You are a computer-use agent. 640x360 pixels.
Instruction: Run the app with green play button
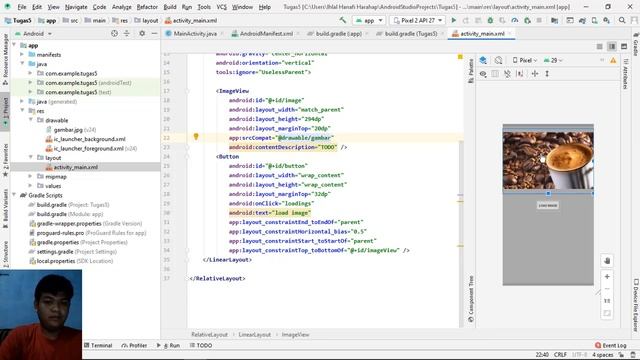coord(453,20)
